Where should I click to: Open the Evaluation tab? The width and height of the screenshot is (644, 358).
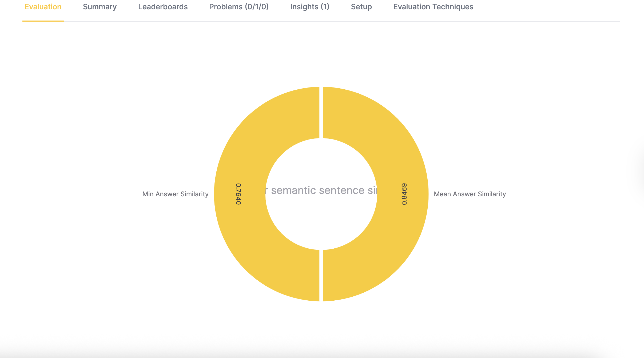coord(43,7)
